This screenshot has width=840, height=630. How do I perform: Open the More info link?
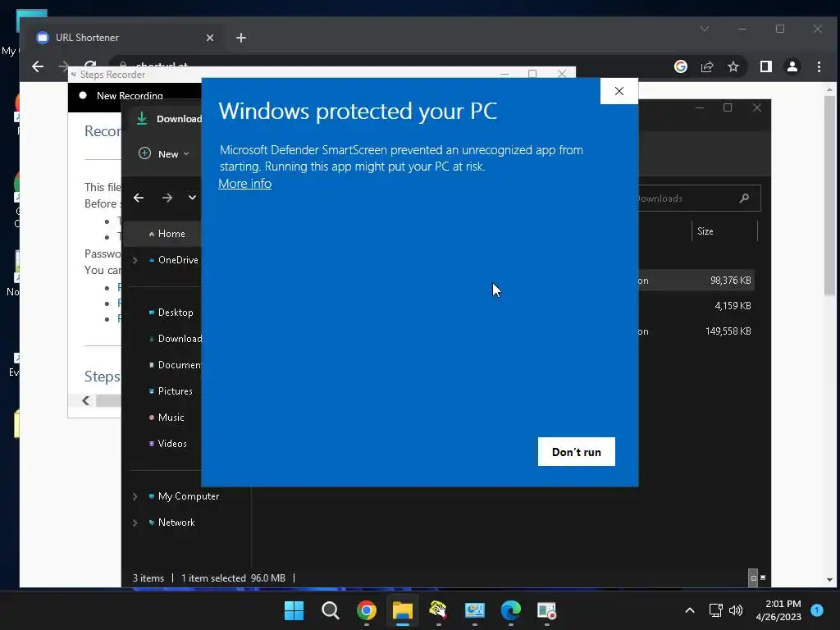point(244,184)
